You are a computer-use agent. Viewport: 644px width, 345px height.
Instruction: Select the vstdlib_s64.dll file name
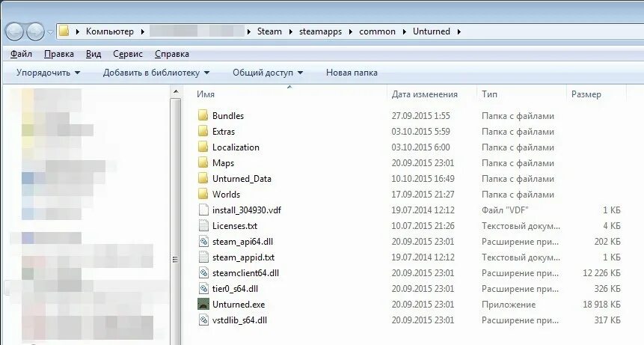pos(239,320)
